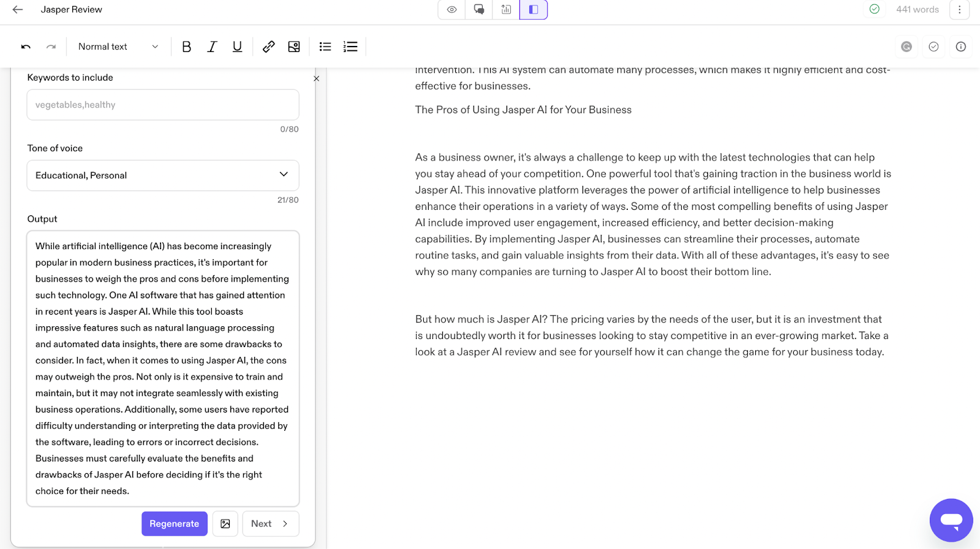Insert an image from toolbar
Screen dimensions: 980x549
(294, 47)
